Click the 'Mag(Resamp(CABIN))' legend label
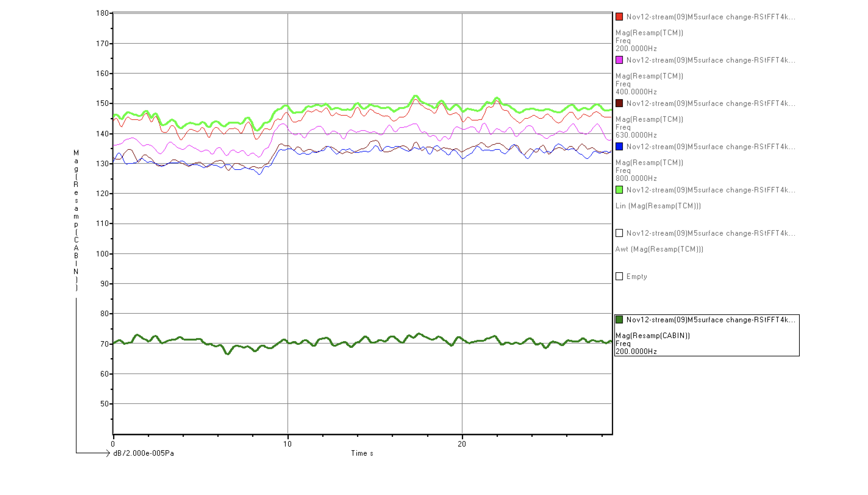The height and width of the screenshot is (495, 868). pos(653,335)
